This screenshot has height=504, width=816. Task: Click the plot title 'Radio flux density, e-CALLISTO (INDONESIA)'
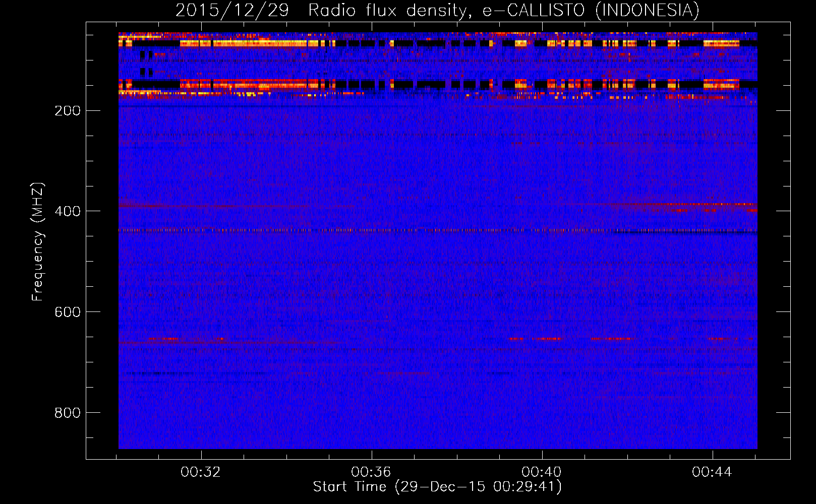coord(504,10)
